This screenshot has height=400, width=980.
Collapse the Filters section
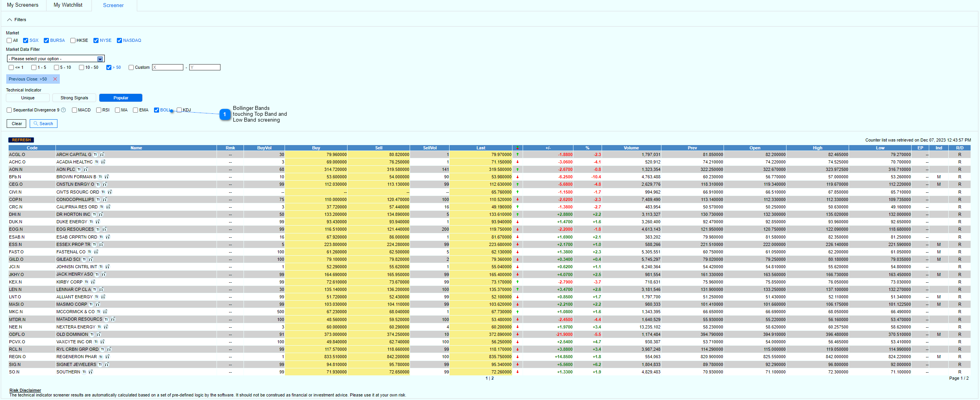(x=10, y=20)
